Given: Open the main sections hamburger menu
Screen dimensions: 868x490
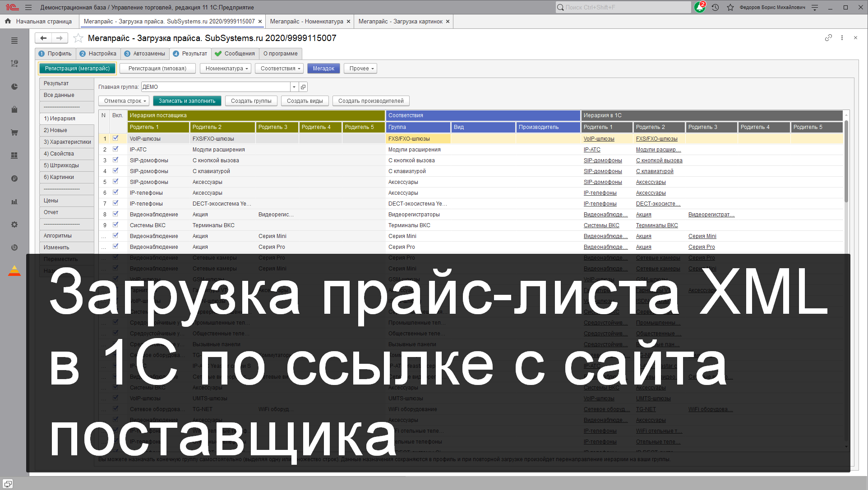Looking at the screenshot, I should tap(14, 41).
